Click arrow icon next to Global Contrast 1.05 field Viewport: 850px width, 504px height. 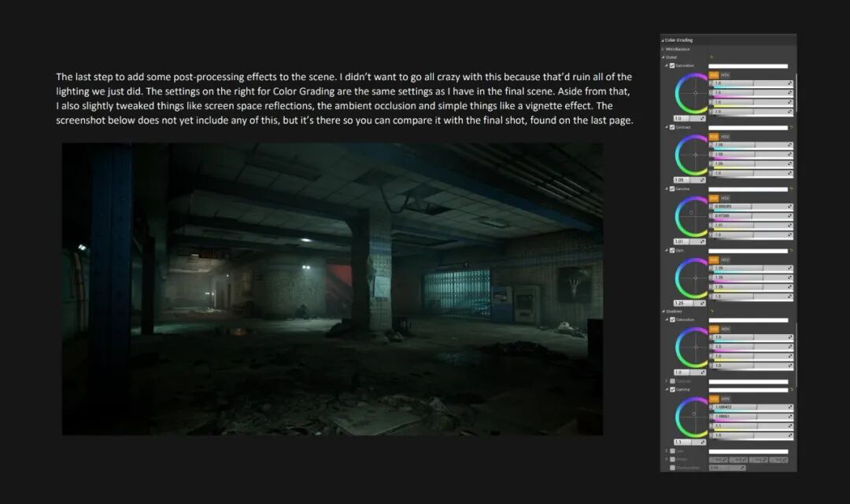coord(703,180)
